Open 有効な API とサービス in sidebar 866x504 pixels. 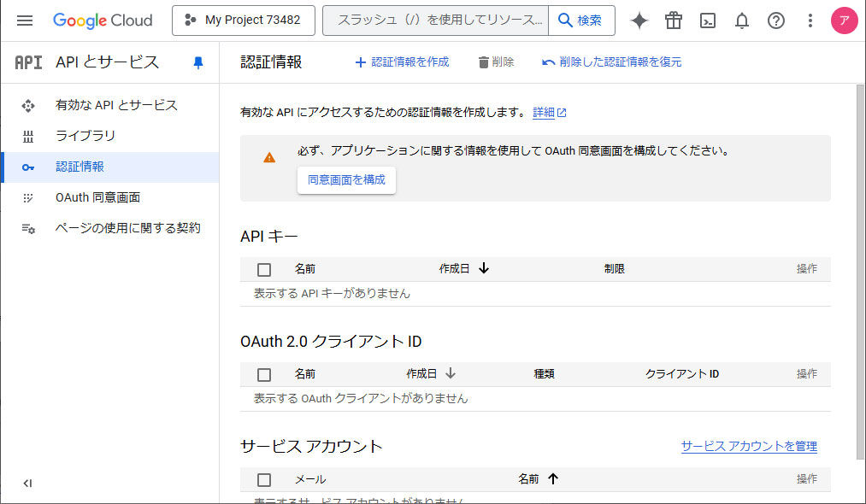click(x=110, y=105)
